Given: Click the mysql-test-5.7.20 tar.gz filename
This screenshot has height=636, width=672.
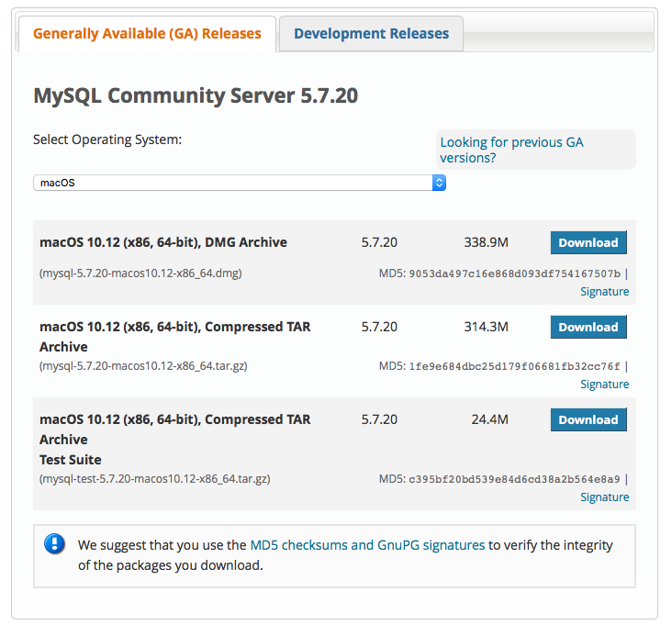Looking at the screenshot, I should pos(154,479).
